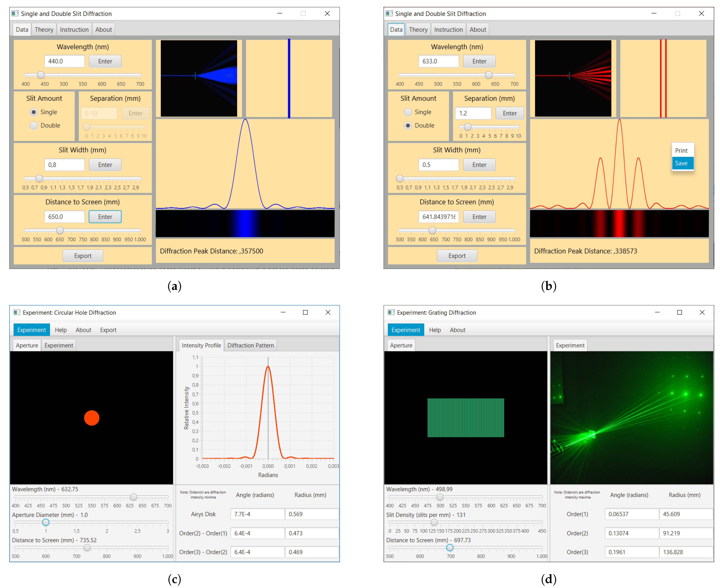Screen dimensions: 720x588
Task: Click the wavelength slider thumb in window (a)
Action: [41, 75]
